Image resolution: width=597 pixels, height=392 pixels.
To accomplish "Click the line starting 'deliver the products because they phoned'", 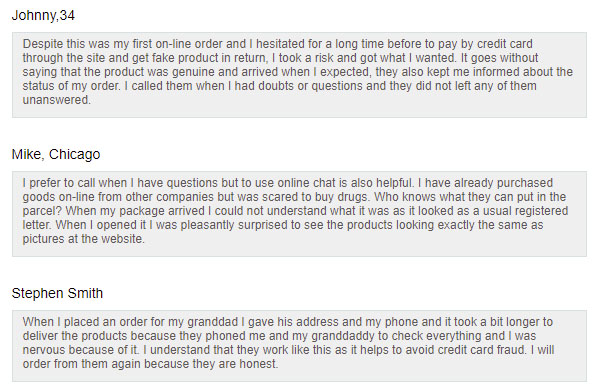I will (x=279, y=336).
